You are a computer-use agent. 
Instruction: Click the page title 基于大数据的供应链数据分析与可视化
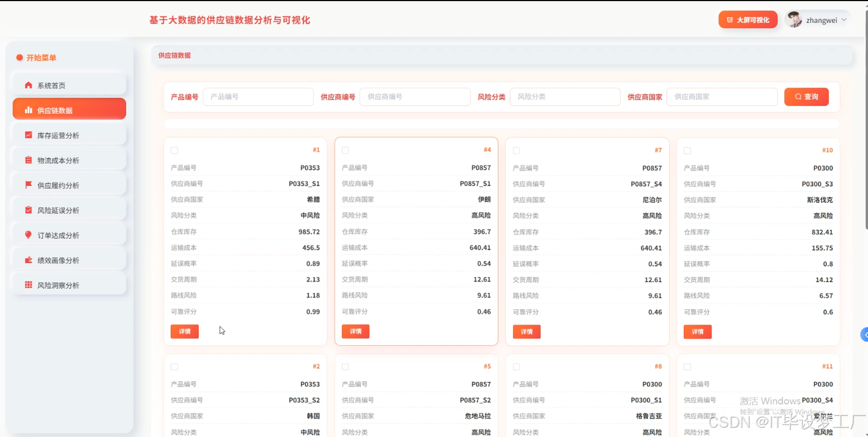pos(230,20)
